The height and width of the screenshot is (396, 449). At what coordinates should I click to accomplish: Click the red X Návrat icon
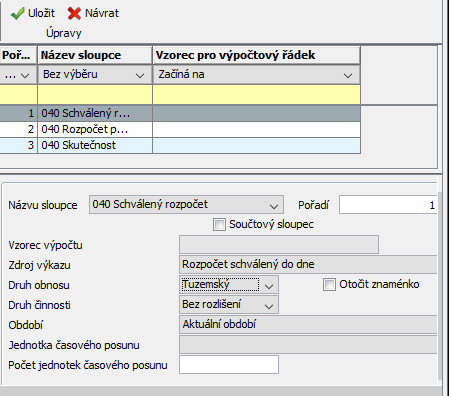point(74,14)
